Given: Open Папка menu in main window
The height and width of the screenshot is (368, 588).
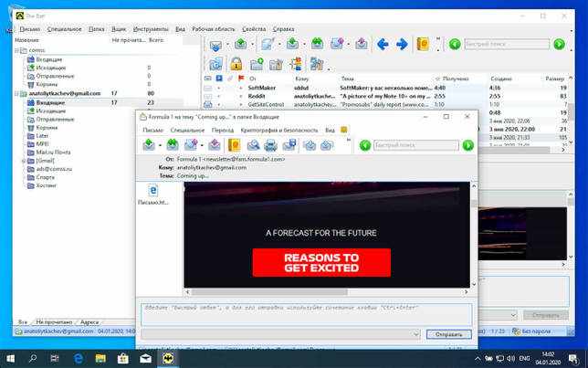Looking at the screenshot, I should tap(97, 29).
